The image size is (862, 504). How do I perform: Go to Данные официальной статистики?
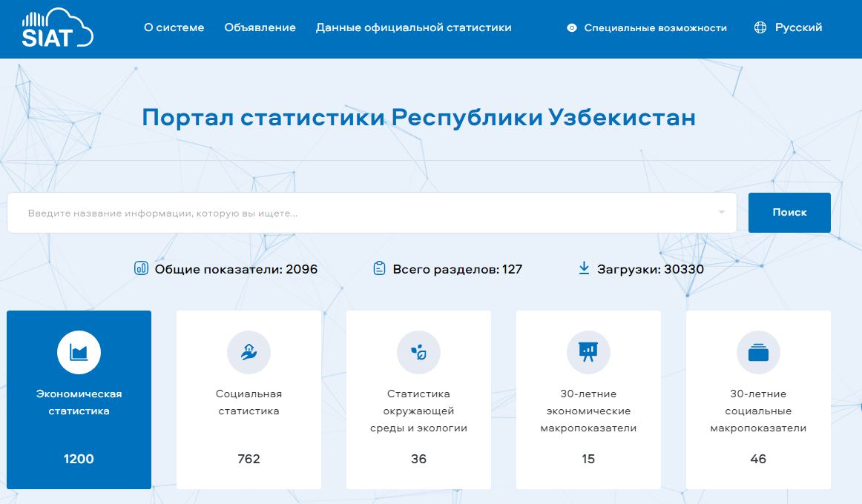click(413, 27)
